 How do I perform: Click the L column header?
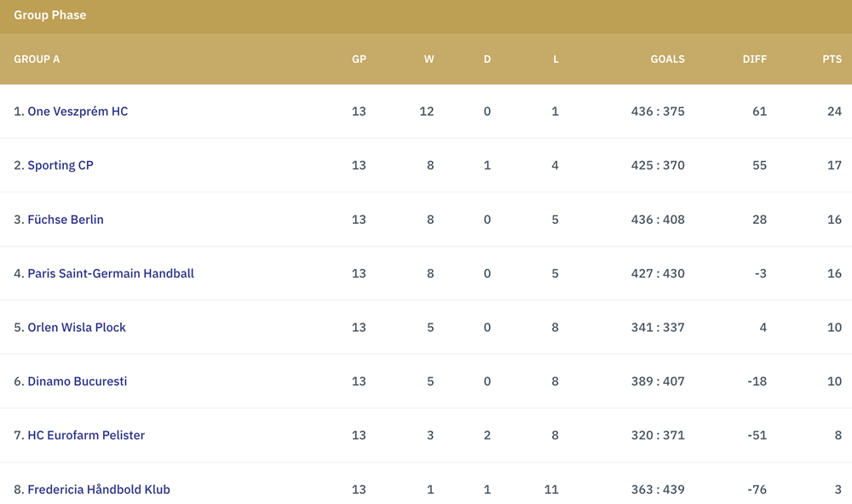[556, 60]
